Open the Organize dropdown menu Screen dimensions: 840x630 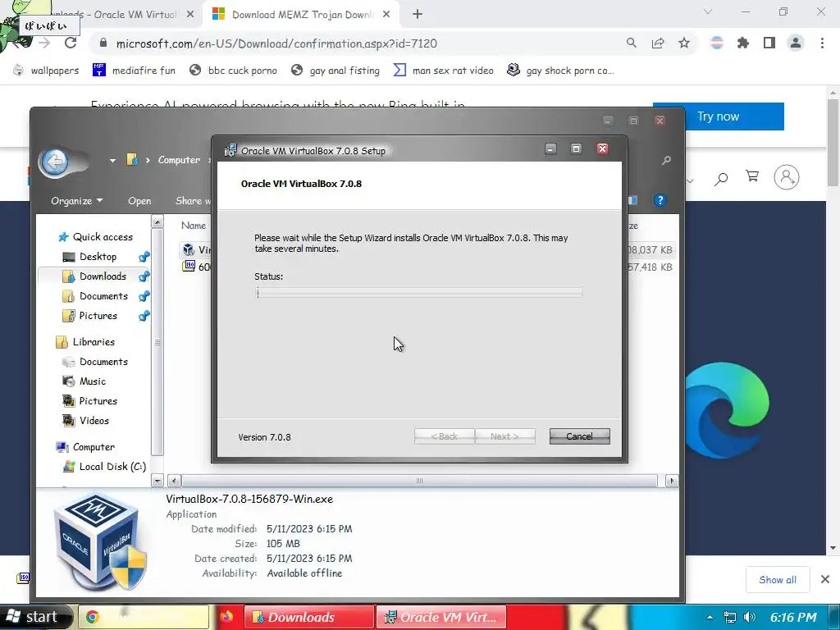click(x=76, y=201)
